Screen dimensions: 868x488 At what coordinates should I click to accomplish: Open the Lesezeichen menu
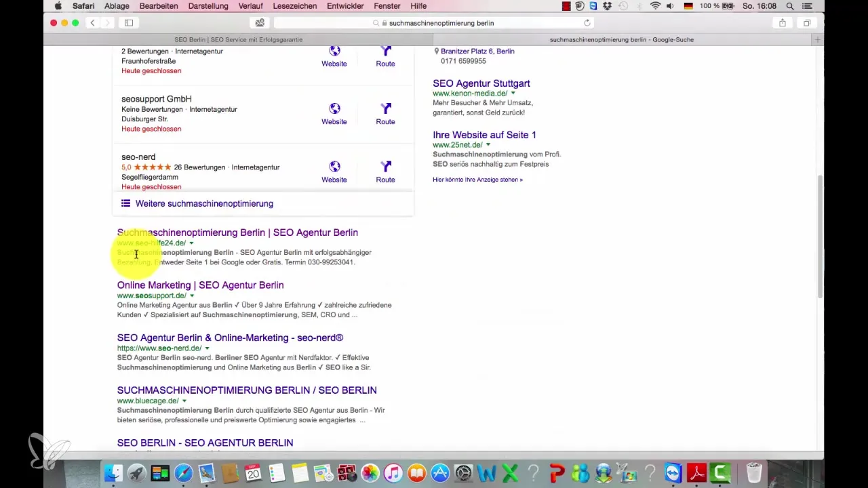(x=294, y=6)
